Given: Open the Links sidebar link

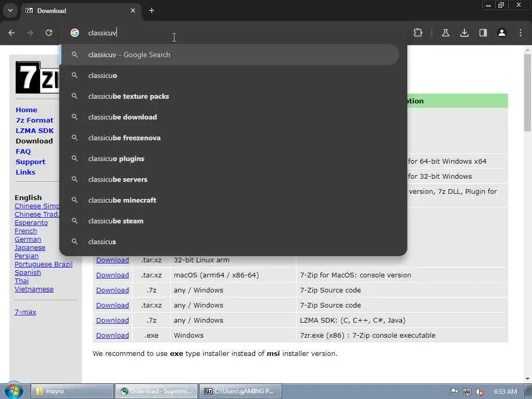Looking at the screenshot, I should (25, 172).
